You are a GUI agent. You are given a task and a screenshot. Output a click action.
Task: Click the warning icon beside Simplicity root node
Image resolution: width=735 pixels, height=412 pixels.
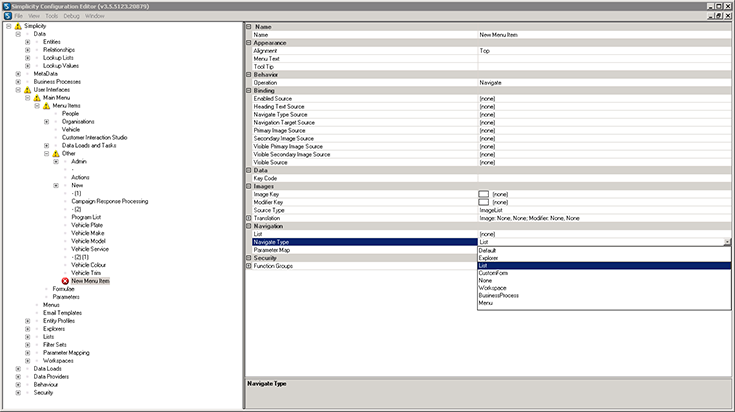[18, 26]
